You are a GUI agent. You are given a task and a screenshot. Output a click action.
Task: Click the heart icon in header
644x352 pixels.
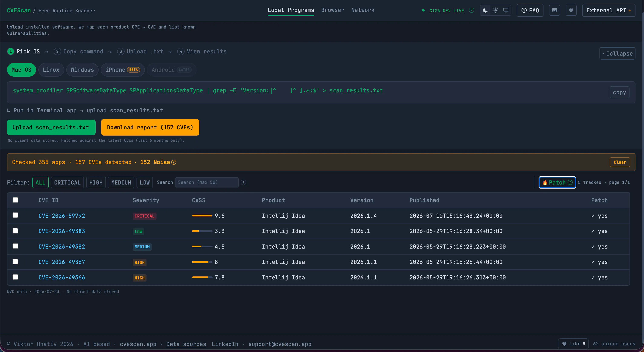571,10
